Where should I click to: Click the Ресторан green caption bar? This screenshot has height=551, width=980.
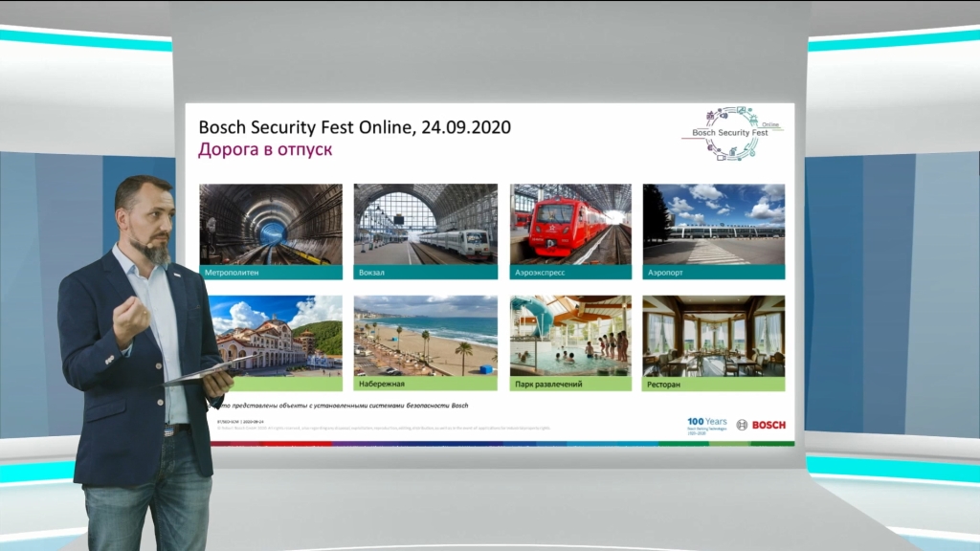[x=713, y=384]
